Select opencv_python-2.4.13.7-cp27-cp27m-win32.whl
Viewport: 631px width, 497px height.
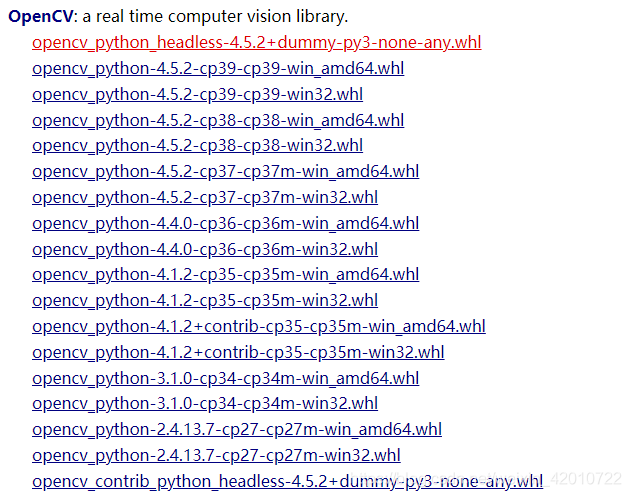(x=217, y=456)
